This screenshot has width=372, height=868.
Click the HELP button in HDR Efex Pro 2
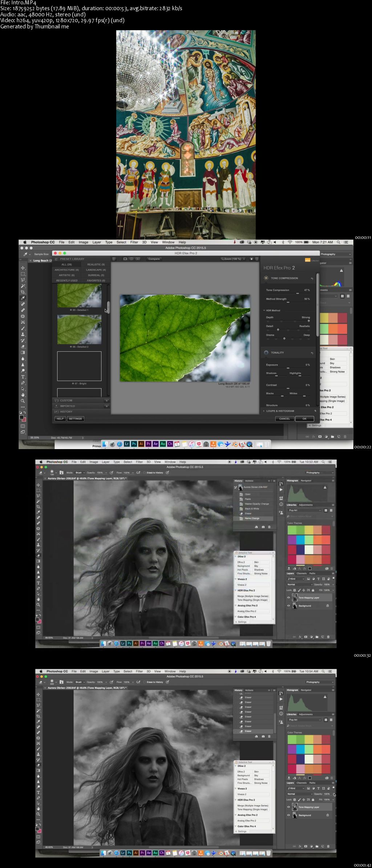click(60, 419)
